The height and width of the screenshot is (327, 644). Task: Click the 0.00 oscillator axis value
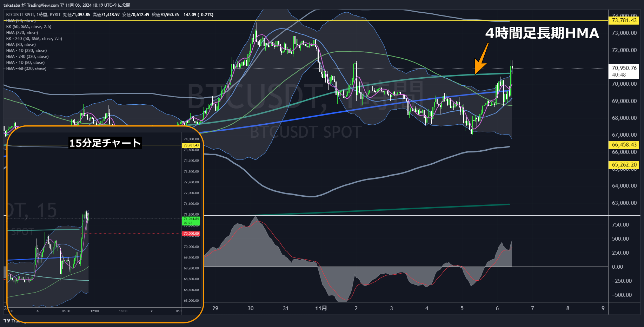(x=617, y=267)
